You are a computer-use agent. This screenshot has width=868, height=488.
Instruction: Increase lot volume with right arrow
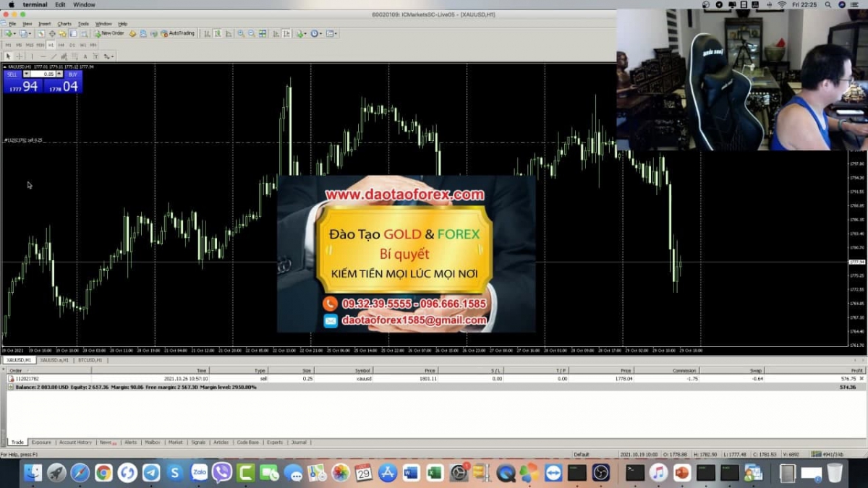59,74
